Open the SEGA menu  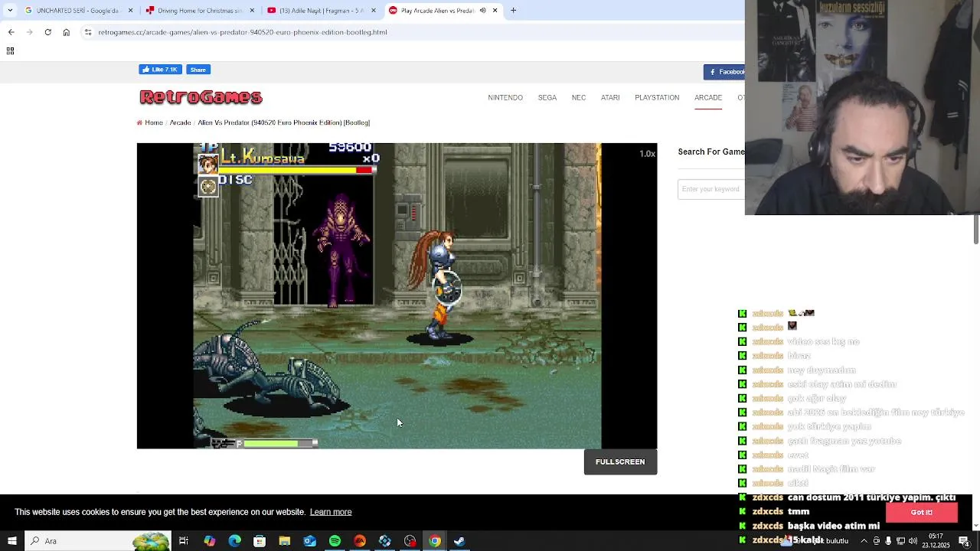[547, 98]
